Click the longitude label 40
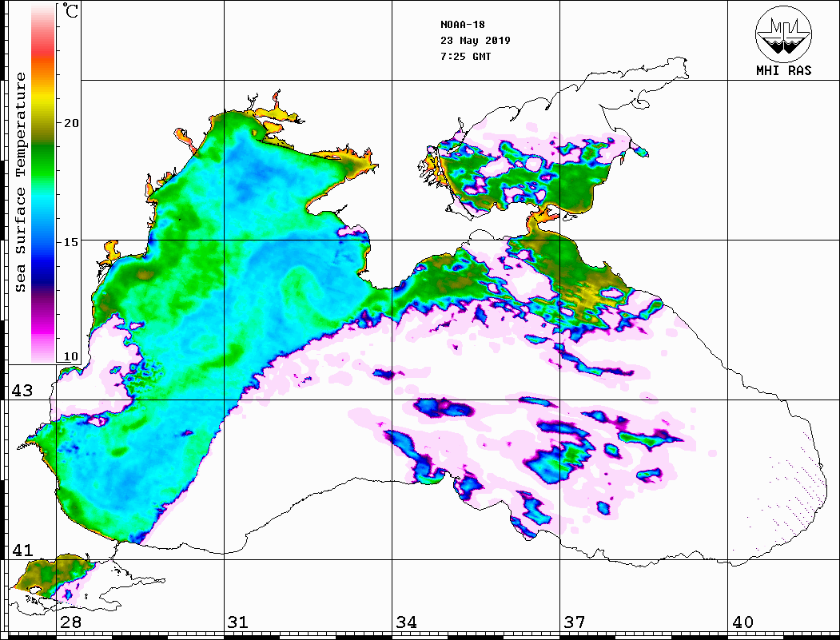Viewport: 840px width, 640px height. pos(742,622)
